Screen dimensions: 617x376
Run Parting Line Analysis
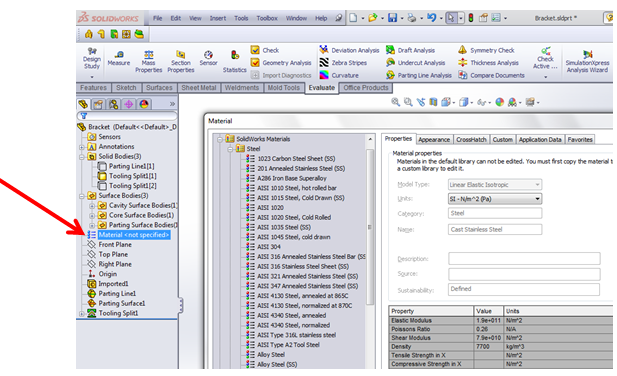(x=419, y=75)
